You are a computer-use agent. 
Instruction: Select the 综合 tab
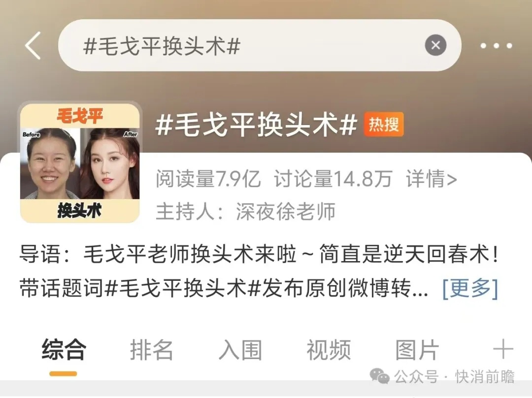point(64,349)
